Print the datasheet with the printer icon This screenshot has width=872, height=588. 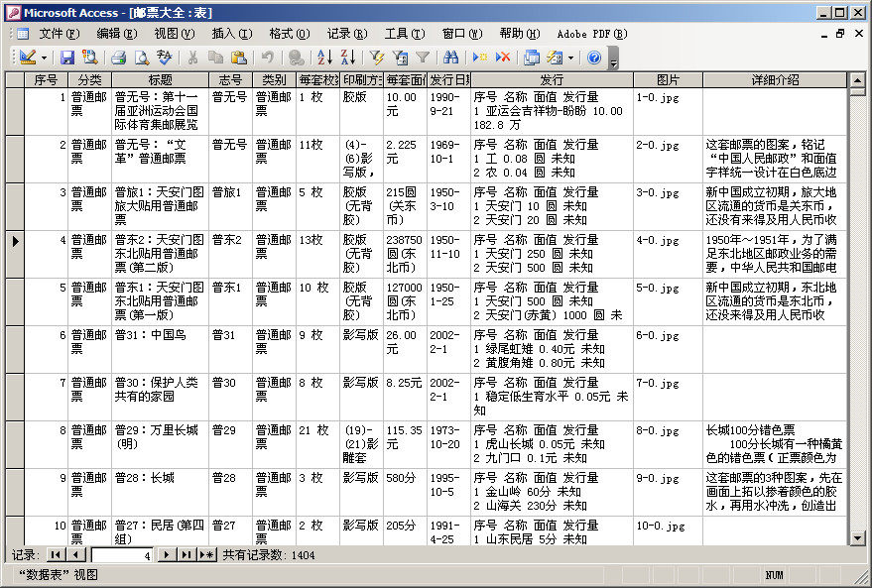tap(118, 57)
